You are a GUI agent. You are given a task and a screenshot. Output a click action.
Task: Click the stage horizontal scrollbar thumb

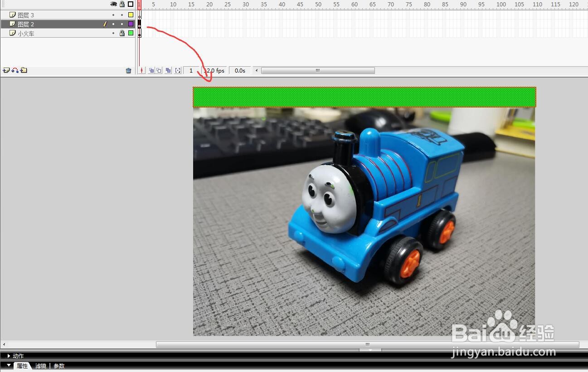(368, 344)
